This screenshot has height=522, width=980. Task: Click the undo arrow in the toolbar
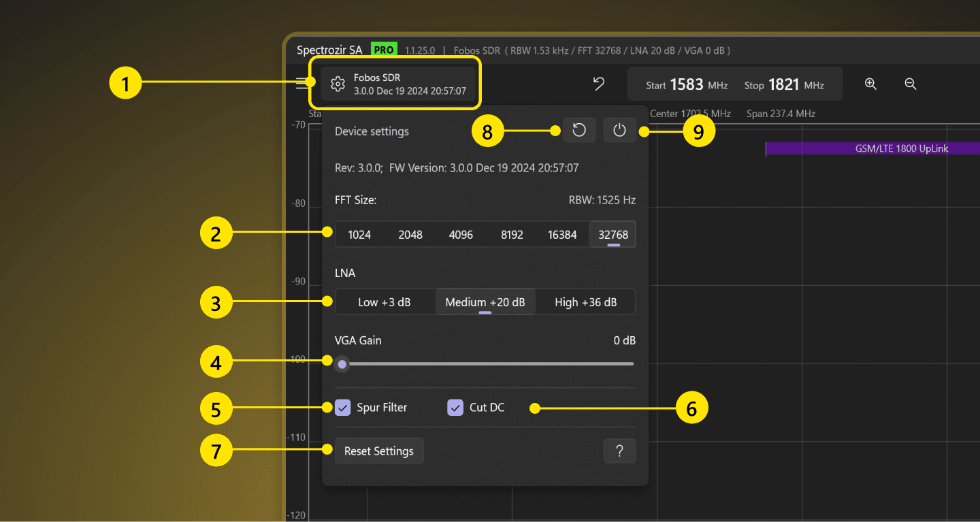point(598,84)
